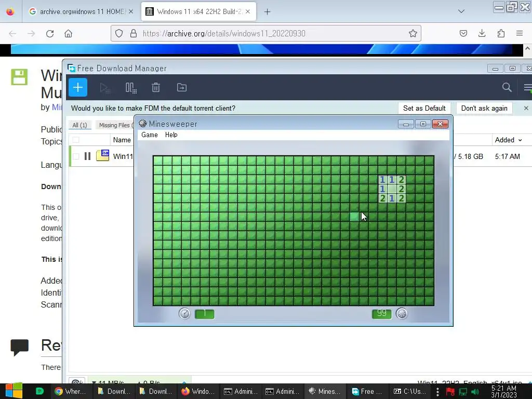Click the ISO file icon in Win11 row
This screenshot has height=399, width=532.
pos(103,156)
